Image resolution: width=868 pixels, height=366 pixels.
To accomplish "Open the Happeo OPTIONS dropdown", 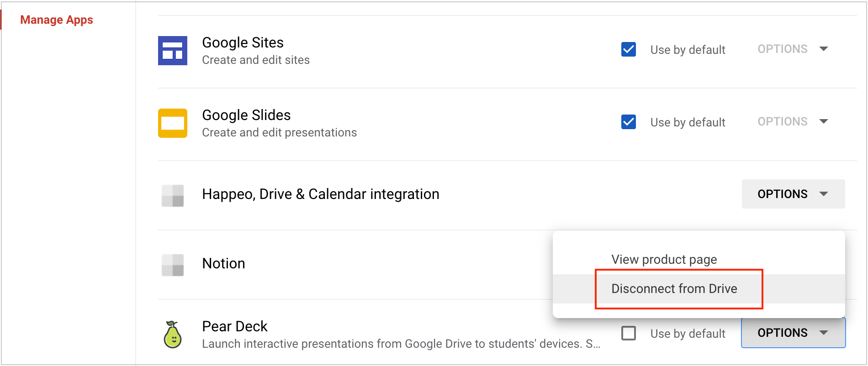I will coord(793,194).
